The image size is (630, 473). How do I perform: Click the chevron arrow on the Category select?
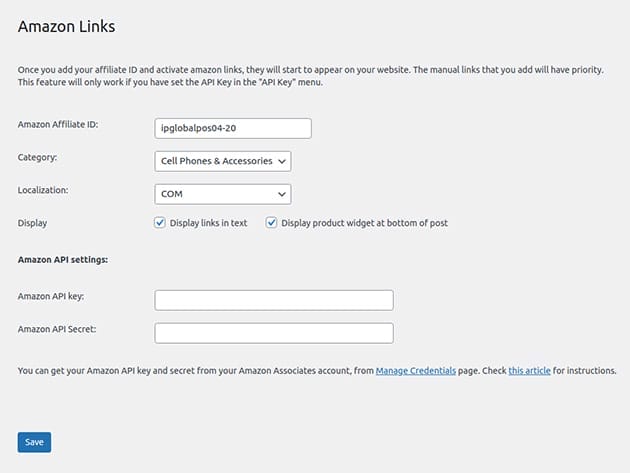click(x=282, y=161)
